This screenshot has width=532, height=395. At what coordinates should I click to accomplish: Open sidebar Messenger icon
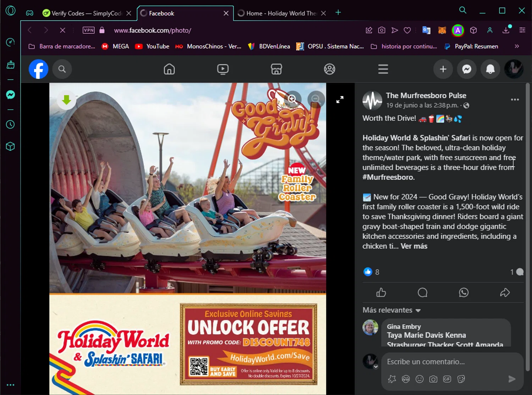[10, 95]
